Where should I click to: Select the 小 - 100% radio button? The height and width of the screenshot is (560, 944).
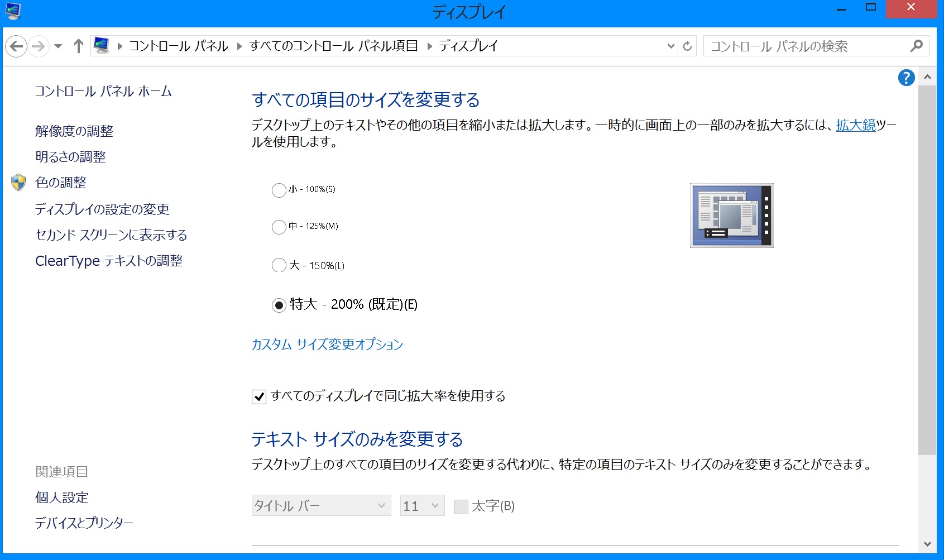click(279, 190)
